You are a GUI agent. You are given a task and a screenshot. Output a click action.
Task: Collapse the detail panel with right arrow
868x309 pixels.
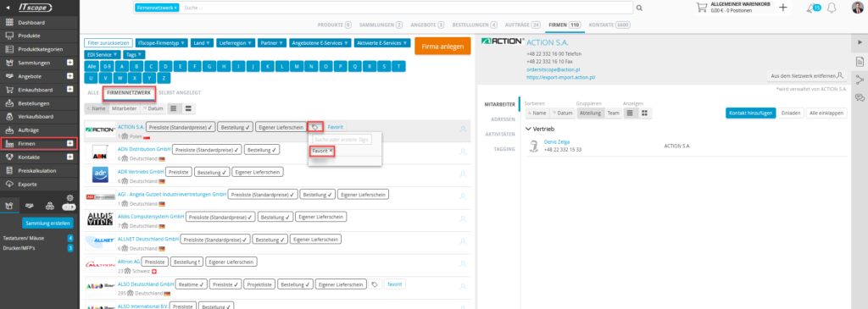[860, 41]
